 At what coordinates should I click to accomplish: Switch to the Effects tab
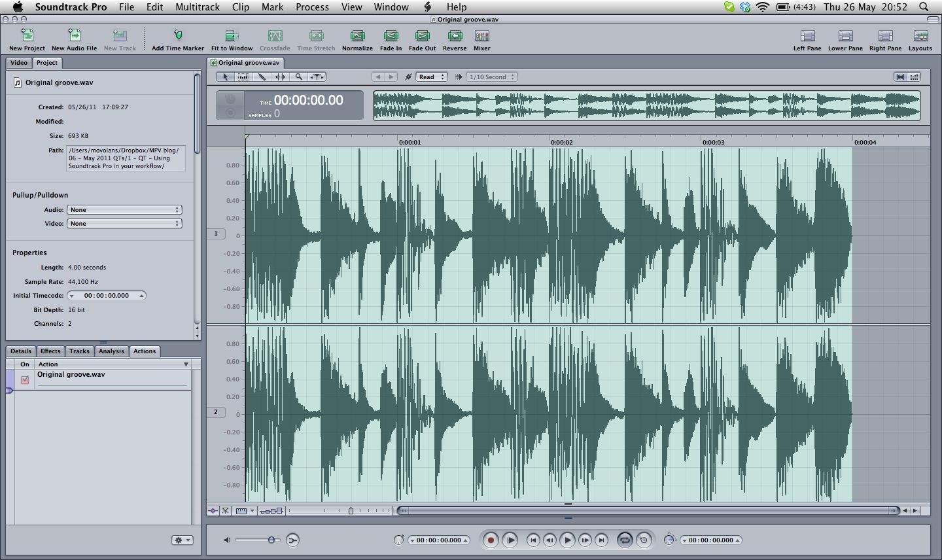pos(50,351)
